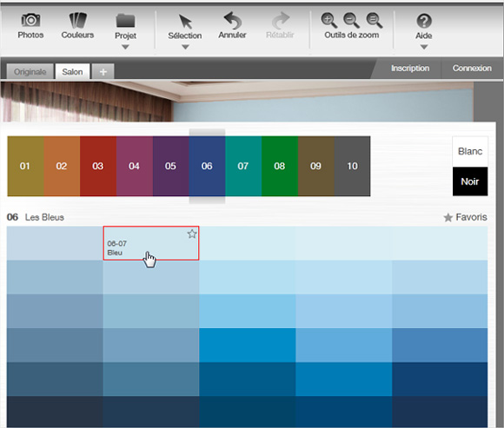Click the zoom out magnifier

pyautogui.click(x=351, y=21)
